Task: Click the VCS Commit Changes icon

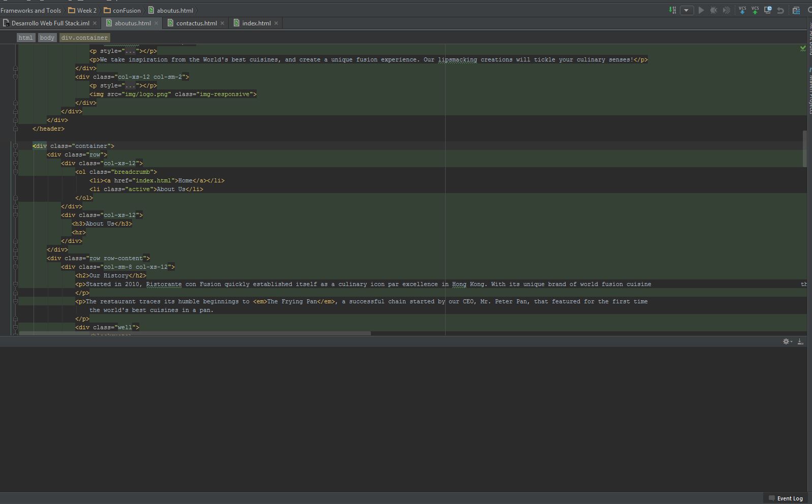Action: (755, 10)
